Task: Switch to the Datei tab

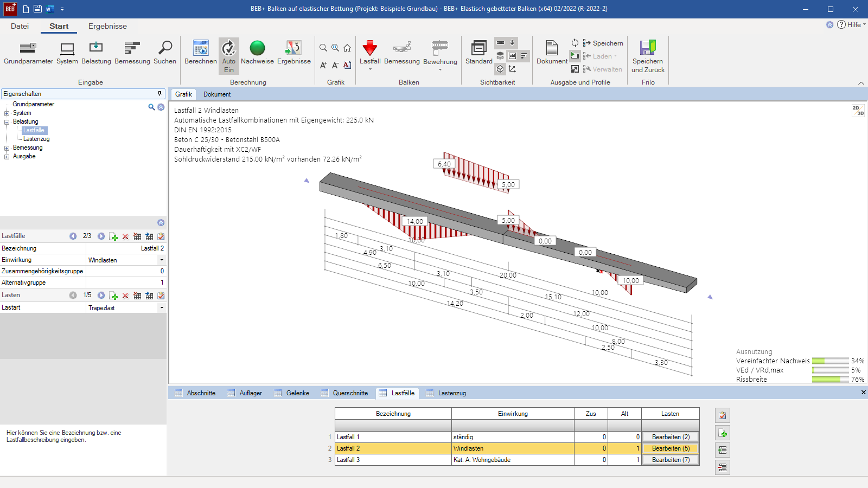Action: [x=20, y=26]
